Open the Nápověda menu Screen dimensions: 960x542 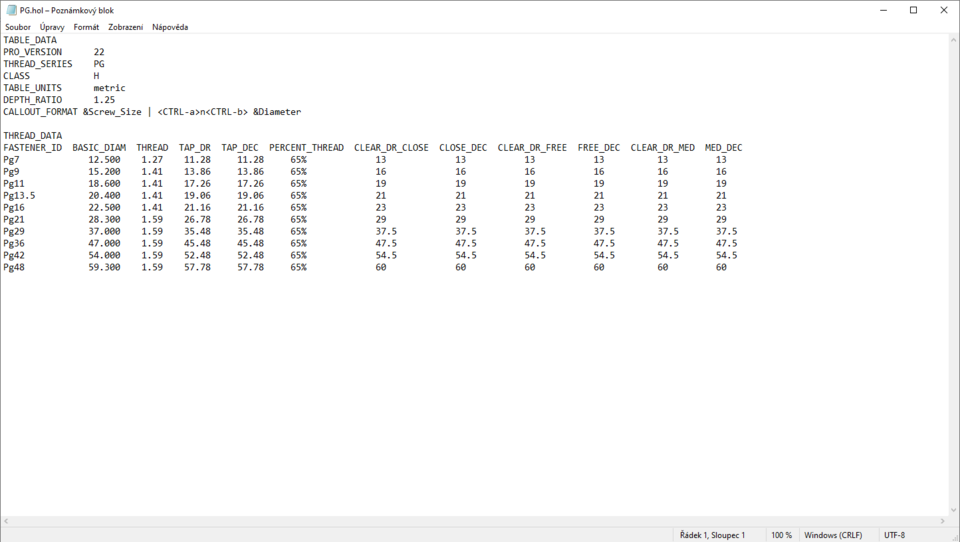[x=170, y=27]
